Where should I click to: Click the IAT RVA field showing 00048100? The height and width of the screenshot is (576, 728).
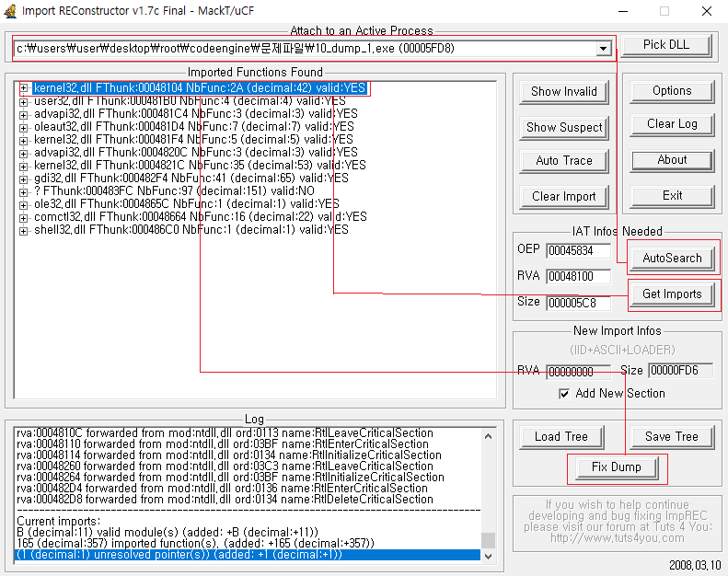(578, 276)
